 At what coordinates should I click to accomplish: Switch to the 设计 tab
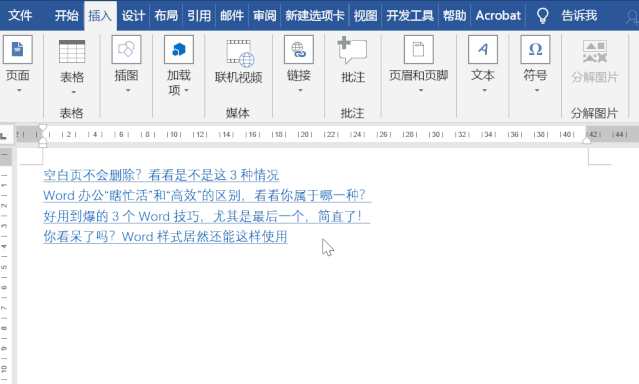[x=133, y=15]
